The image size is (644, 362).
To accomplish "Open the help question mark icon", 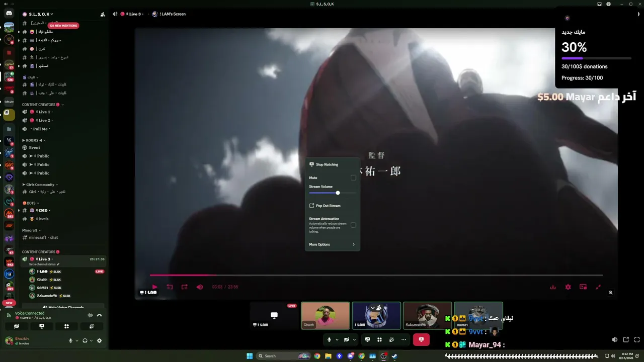I will coord(608,4).
